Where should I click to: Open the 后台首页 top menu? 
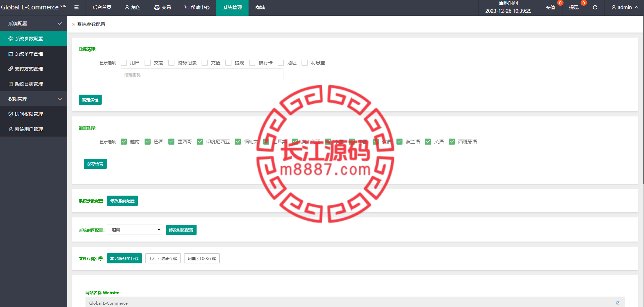(102, 7)
